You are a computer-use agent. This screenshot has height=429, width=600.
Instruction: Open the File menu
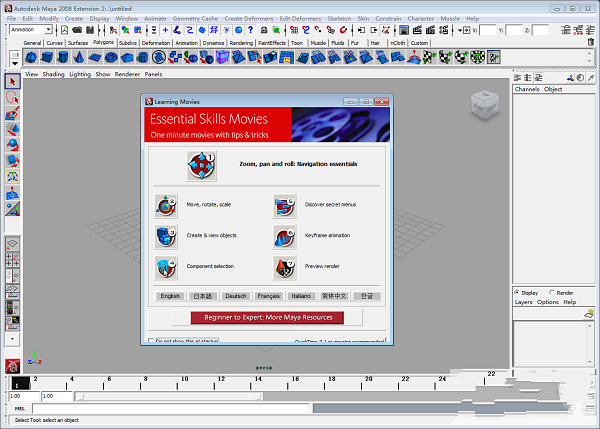tap(11, 18)
